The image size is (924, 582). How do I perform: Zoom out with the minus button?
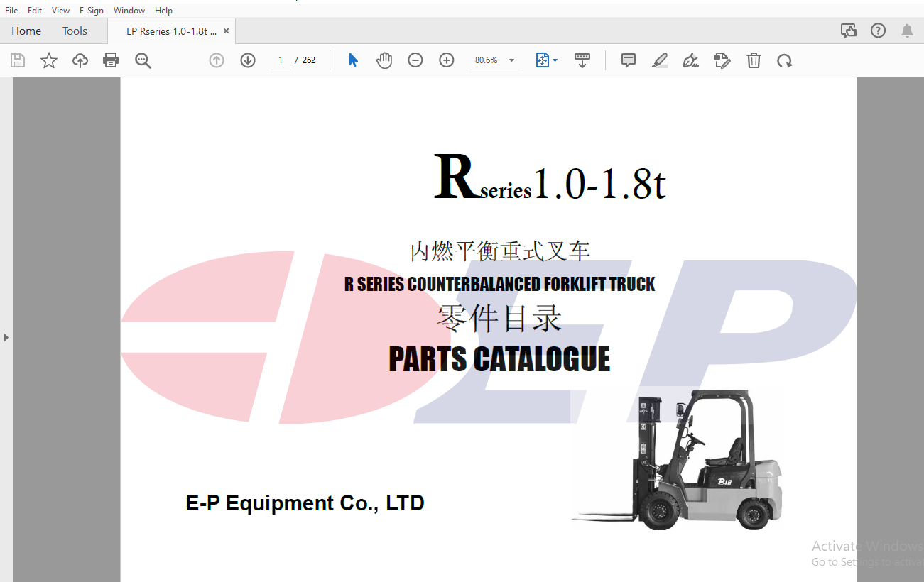pyautogui.click(x=415, y=60)
